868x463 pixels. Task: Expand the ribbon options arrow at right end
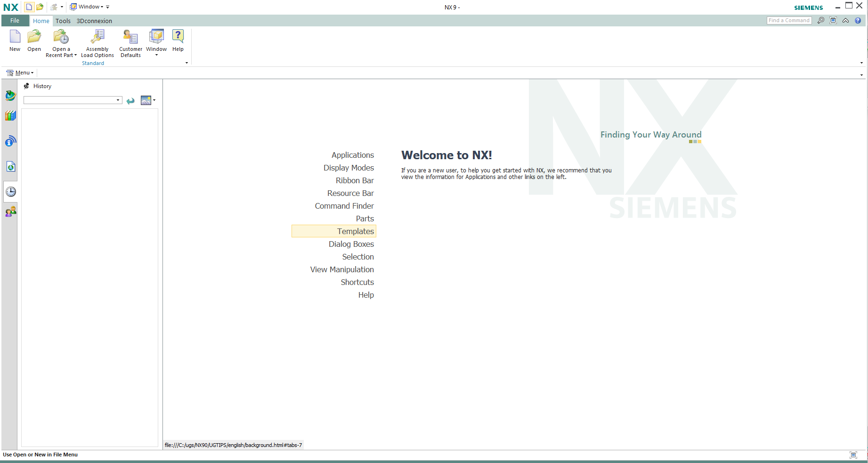(861, 63)
